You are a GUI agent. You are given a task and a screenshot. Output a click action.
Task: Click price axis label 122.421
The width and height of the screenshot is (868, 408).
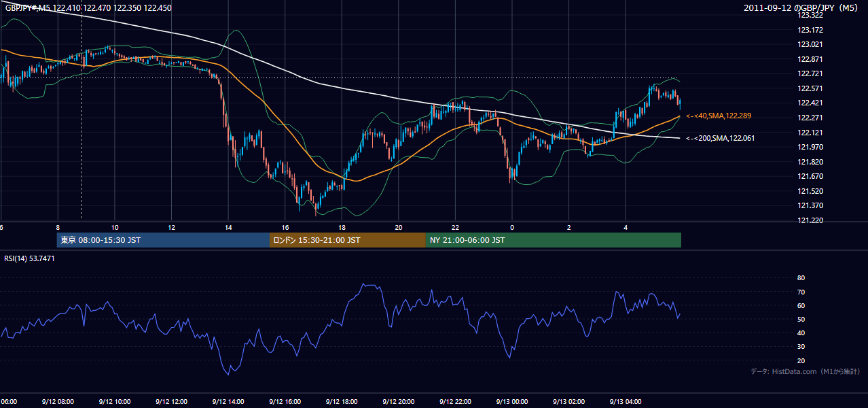click(810, 103)
